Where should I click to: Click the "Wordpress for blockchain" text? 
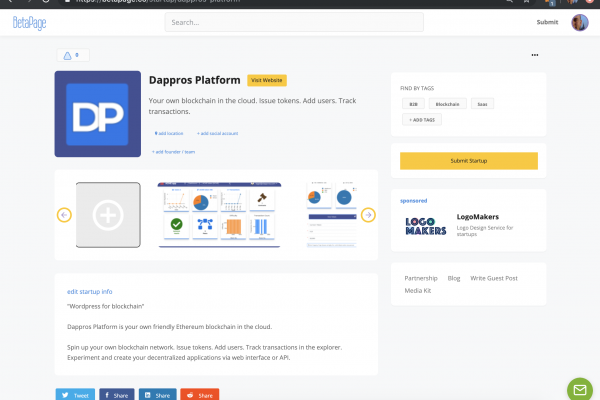point(106,306)
